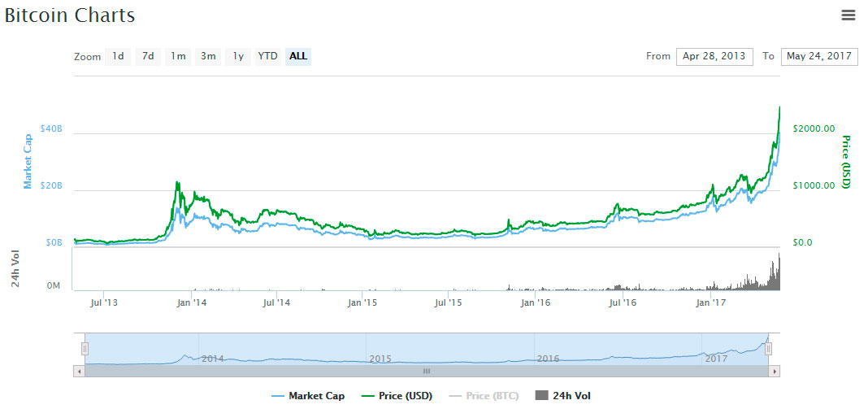868x409 pixels.
Task: Click the Bitcoin Charts heading
Action: coord(70,15)
